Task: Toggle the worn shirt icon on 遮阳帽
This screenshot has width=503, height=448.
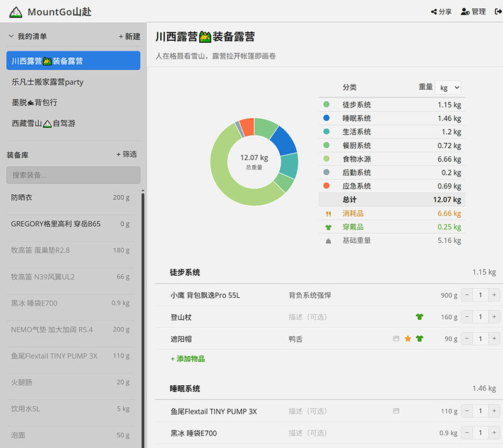Action: pos(419,339)
